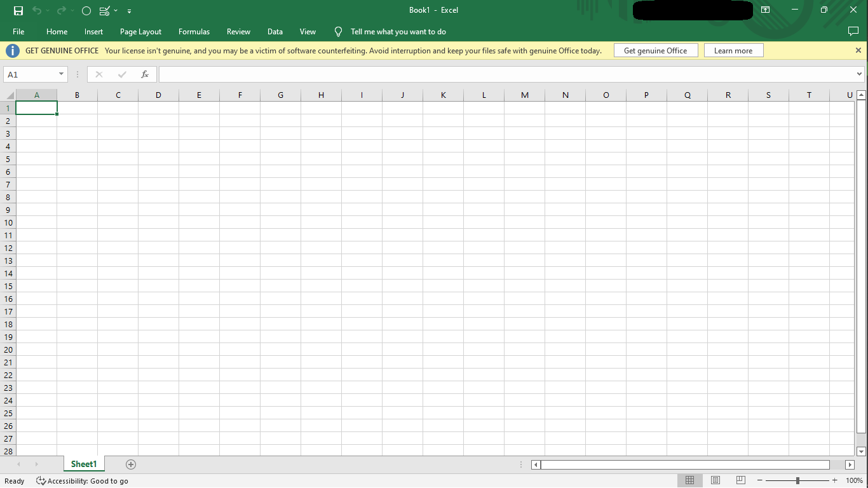868x488 pixels.
Task: Open the View tab
Action: point(308,32)
